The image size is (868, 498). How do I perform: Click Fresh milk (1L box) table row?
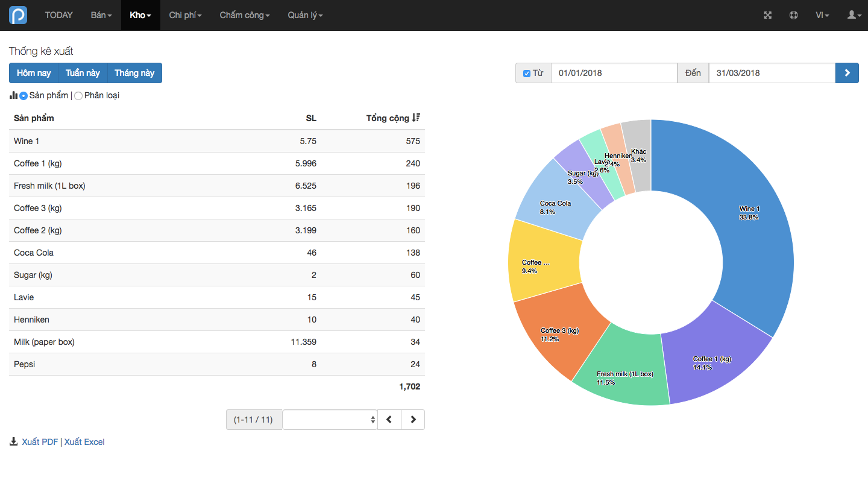point(49,186)
